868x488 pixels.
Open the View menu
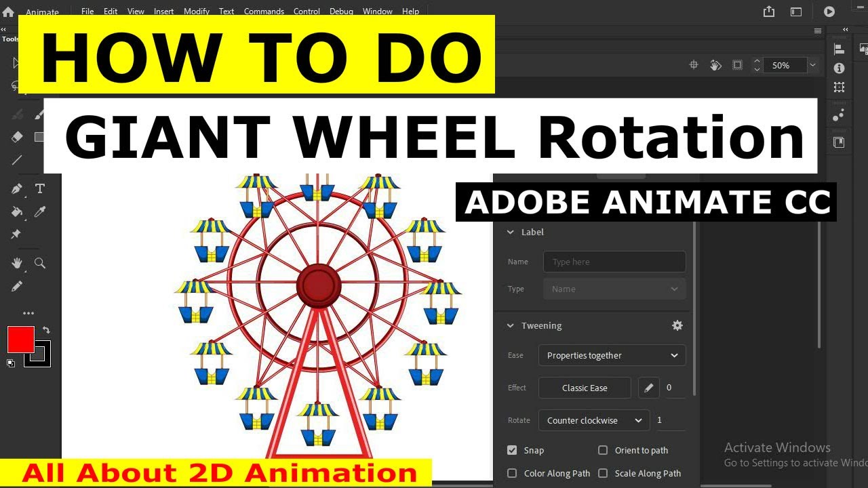[x=136, y=12]
